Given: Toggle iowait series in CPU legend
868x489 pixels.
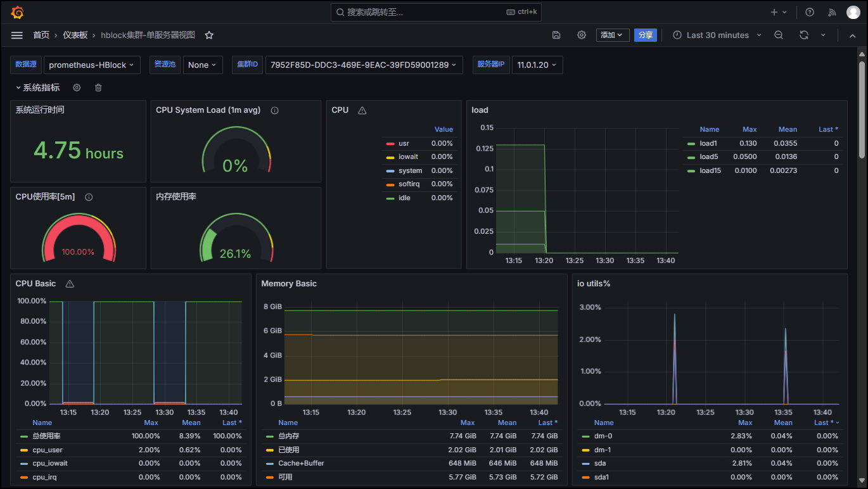Looking at the screenshot, I should [408, 156].
